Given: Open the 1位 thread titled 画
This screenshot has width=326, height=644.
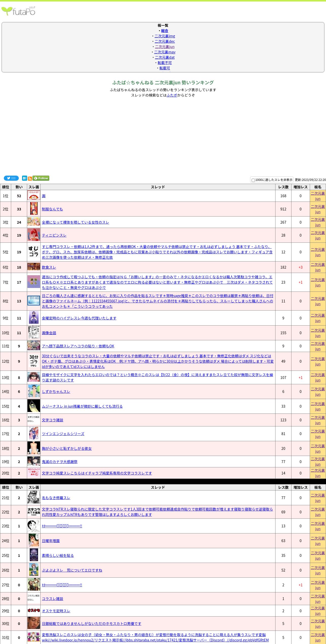Looking at the screenshot, I should pyautogui.click(x=44, y=196).
